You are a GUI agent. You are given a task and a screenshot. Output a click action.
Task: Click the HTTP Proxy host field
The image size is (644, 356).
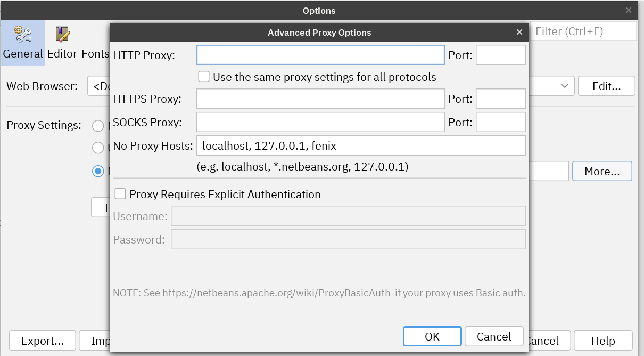coord(320,55)
